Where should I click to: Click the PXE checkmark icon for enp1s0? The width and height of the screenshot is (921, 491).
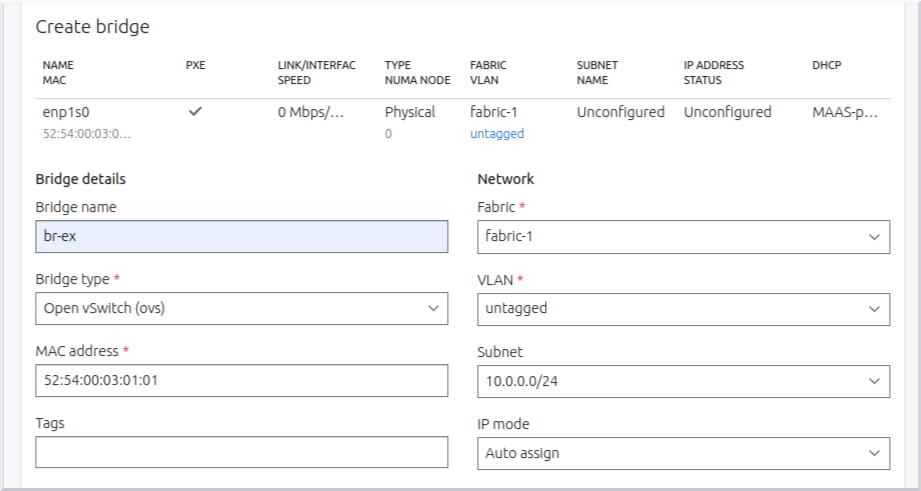coord(195,113)
